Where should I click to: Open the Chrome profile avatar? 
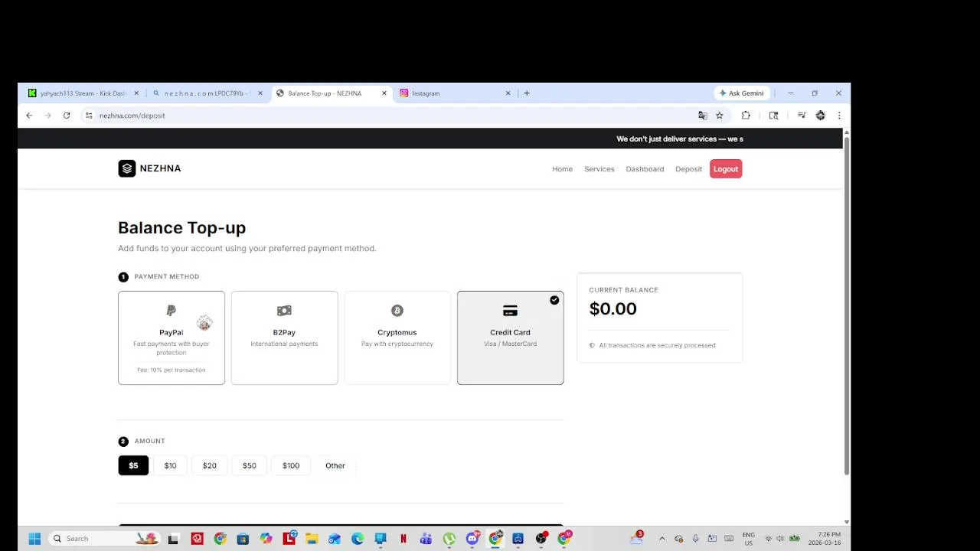pyautogui.click(x=821, y=116)
